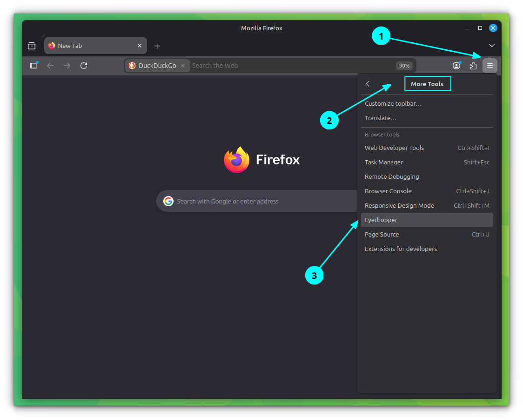Click the More Tools header text
The width and height of the screenshot is (523, 420).
point(427,84)
